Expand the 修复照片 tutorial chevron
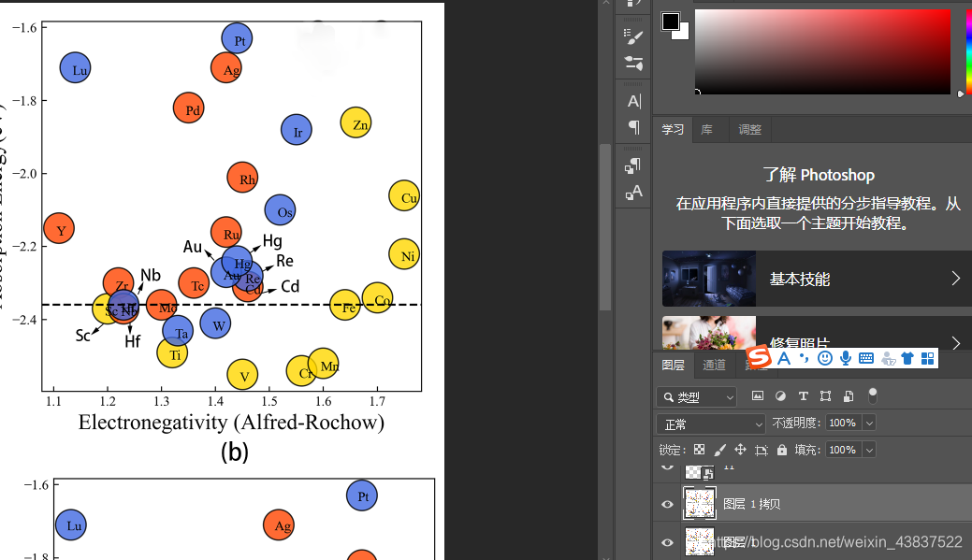 pyautogui.click(x=955, y=342)
